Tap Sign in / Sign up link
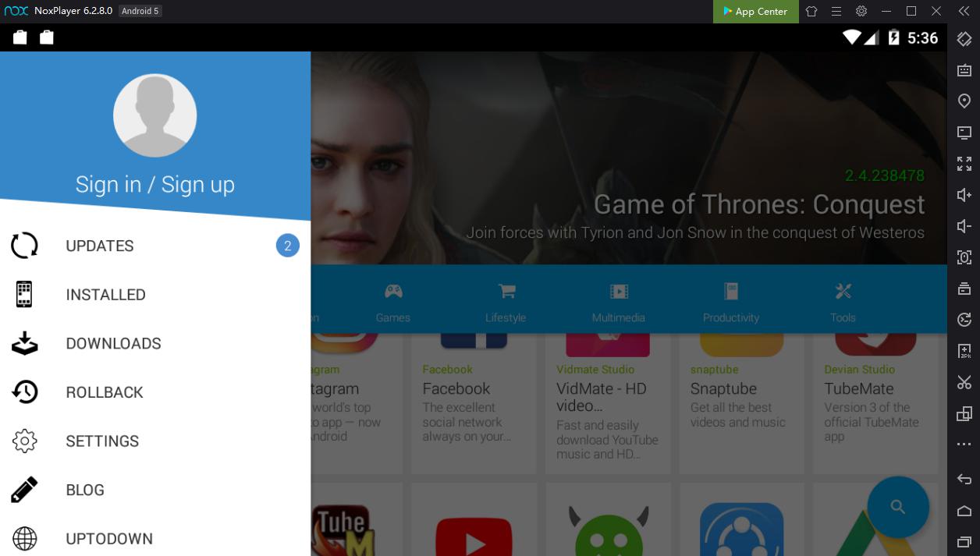This screenshot has width=980, height=556. click(154, 184)
